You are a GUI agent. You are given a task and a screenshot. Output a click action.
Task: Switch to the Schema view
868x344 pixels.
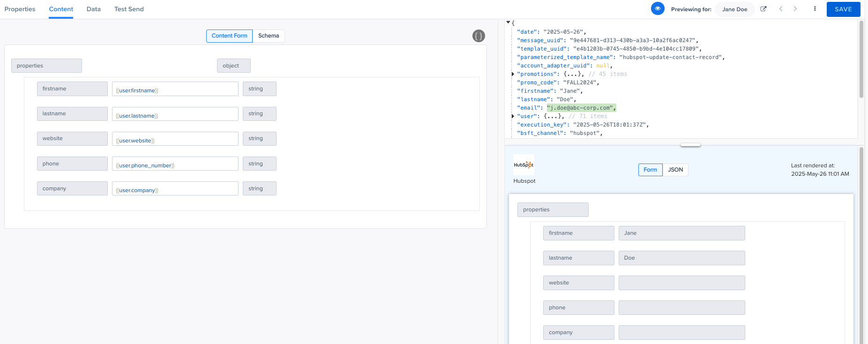pos(269,36)
